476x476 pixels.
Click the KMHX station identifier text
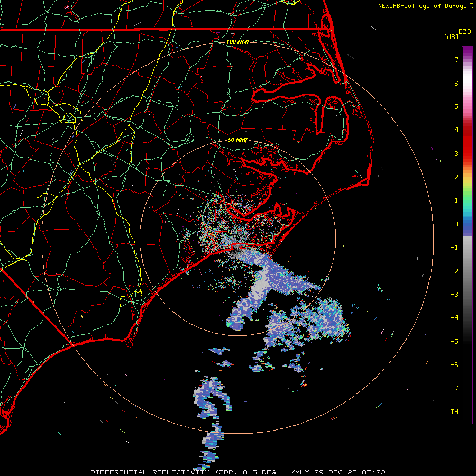pyautogui.click(x=300, y=472)
